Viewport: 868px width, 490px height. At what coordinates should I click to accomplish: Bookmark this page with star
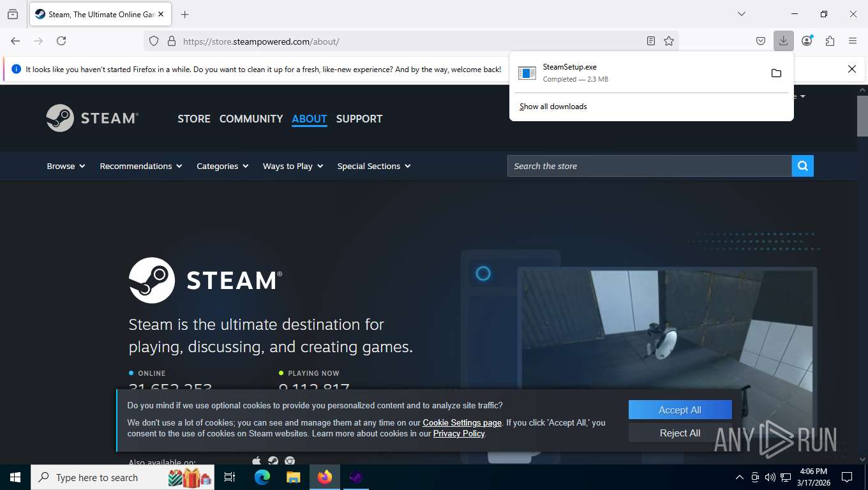669,41
